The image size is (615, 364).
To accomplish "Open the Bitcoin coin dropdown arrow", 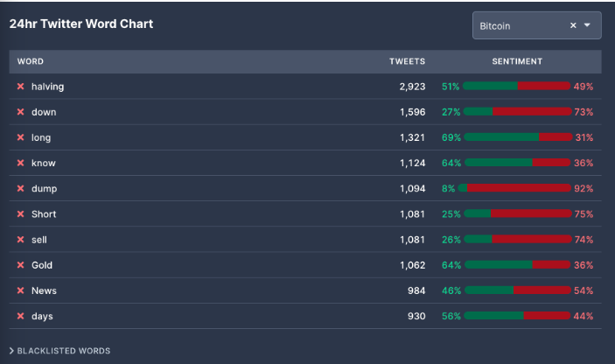I will 588,25.
